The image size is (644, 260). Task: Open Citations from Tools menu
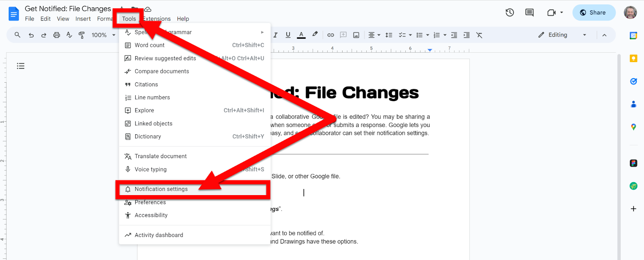195,85
